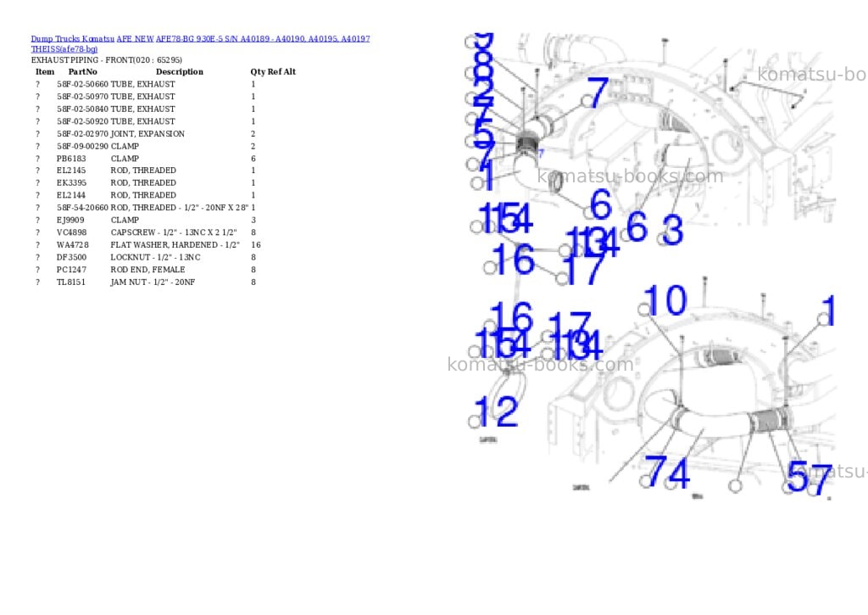The image size is (868, 615).
Task: Select part number 58F-02-50660
Action: [x=82, y=84]
